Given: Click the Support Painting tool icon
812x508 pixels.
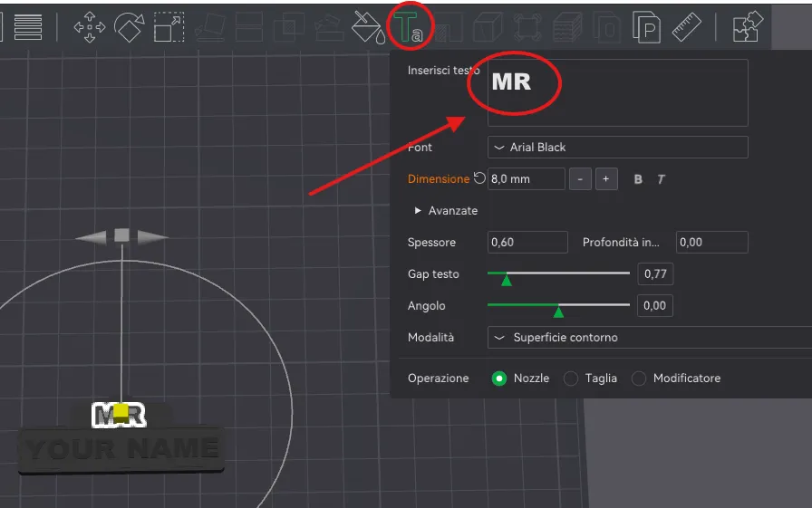Looking at the screenshot, I should [x=328, y=27].
